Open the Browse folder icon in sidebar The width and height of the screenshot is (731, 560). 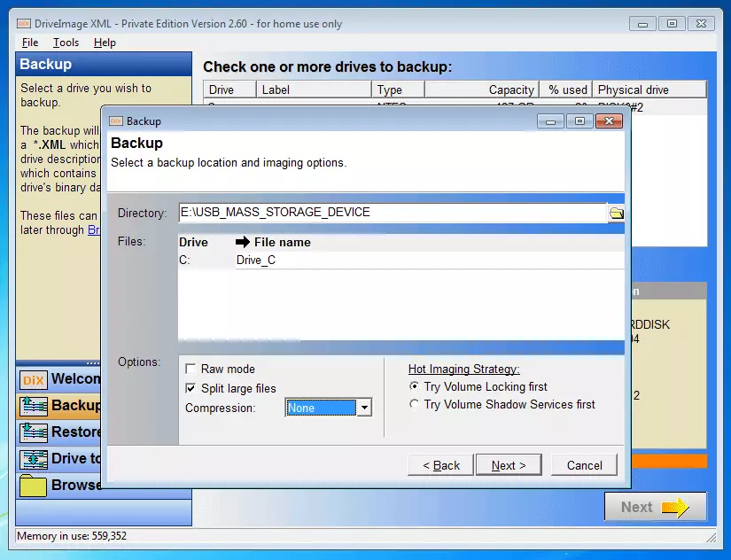click(33, 486)
